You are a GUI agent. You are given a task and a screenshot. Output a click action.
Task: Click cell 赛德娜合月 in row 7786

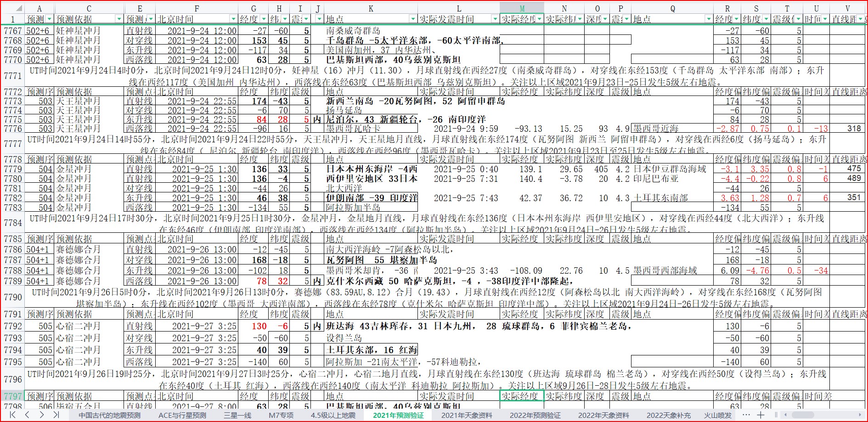[89, 249]
